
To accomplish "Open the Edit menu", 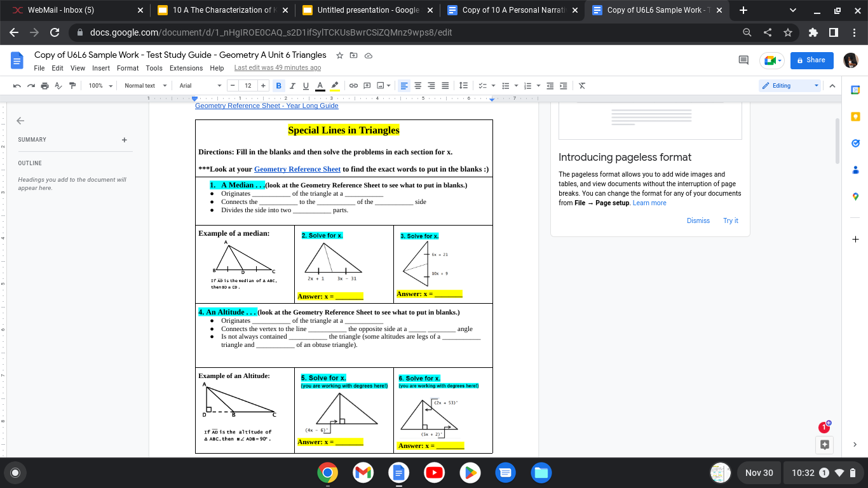I will click(x=57, y=68).
